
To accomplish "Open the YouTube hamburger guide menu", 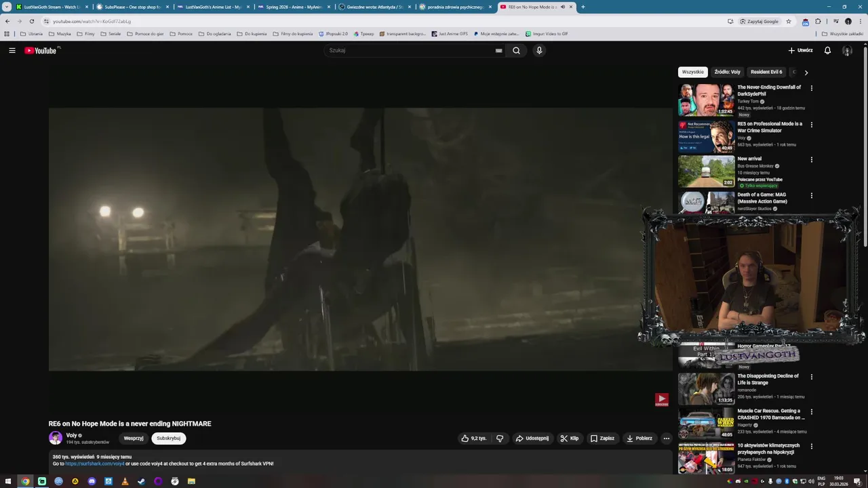I will (12, 50).
